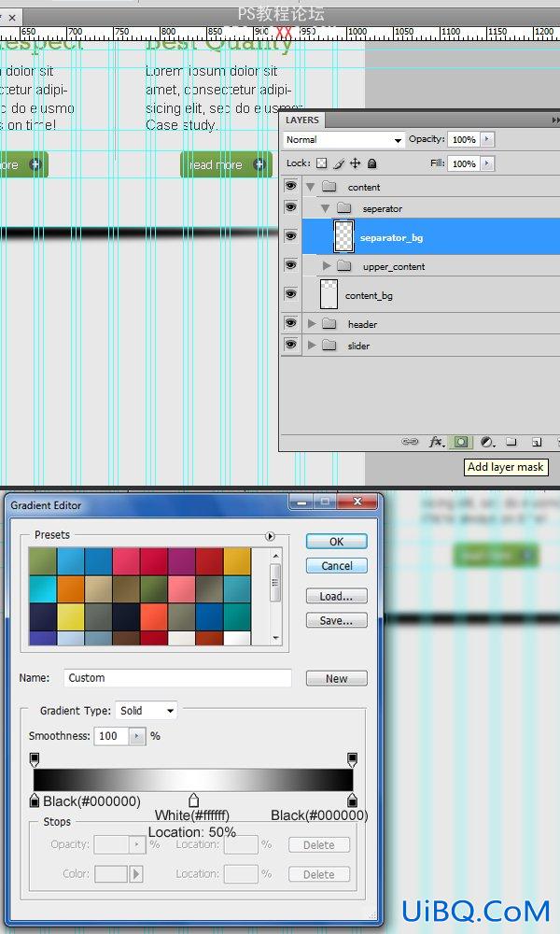Image resolution: width=560 pixels, height=934 pixels.
Task: Collapse the content group triangle
Action: click(310, 187)
